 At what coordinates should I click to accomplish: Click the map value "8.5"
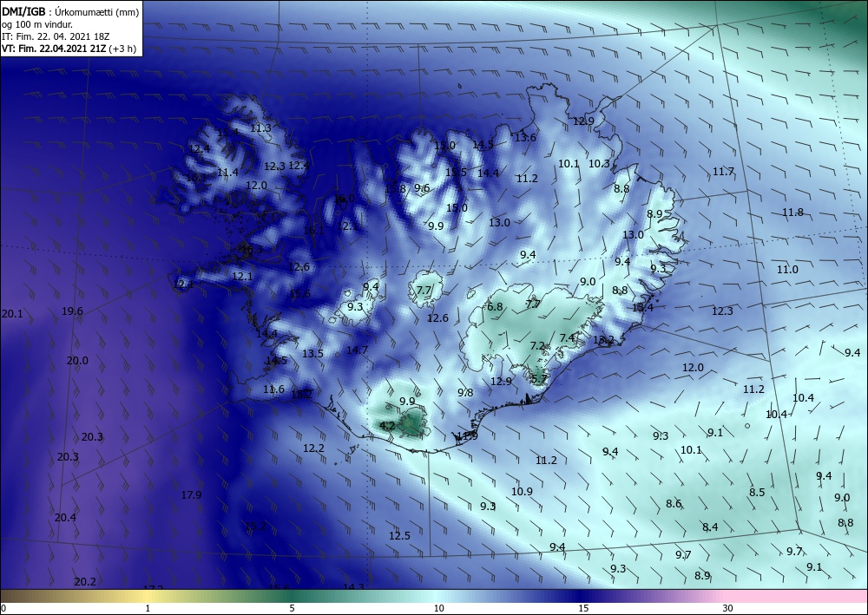click(757, 492)
